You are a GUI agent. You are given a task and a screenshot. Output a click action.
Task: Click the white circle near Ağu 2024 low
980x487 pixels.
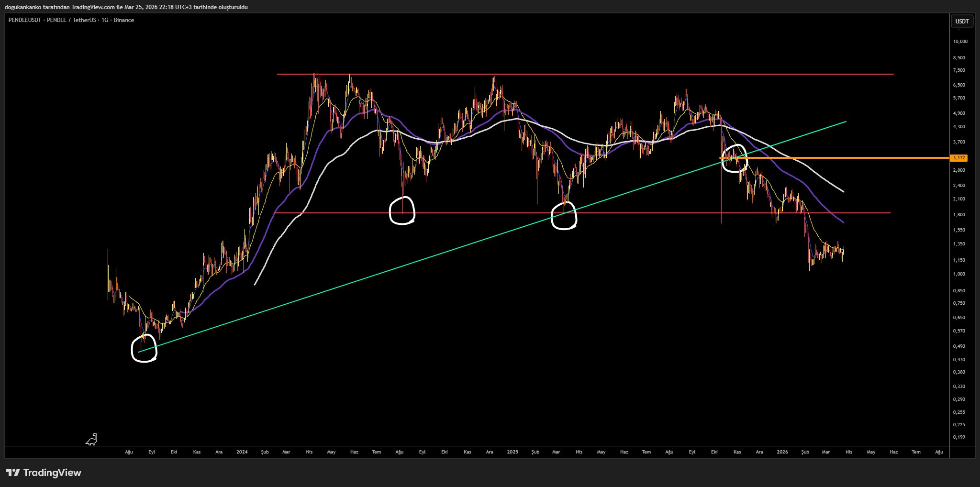click(x=402, y=210)
